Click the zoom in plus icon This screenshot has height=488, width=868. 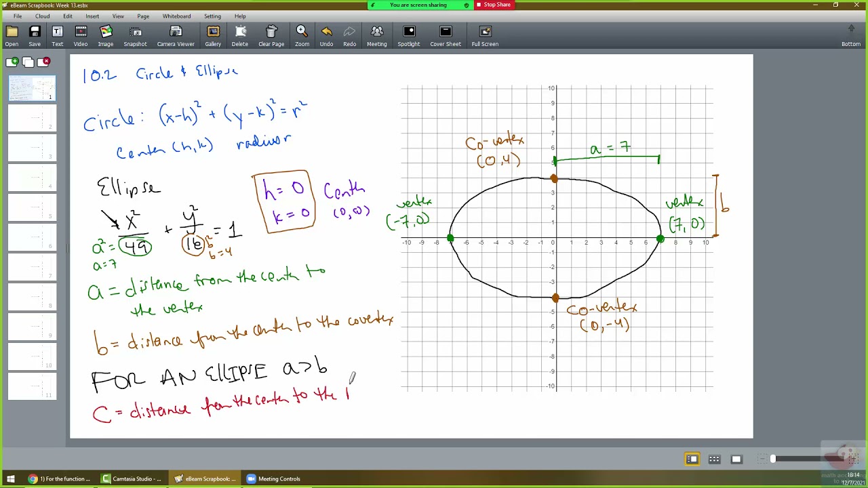(853, 460)
